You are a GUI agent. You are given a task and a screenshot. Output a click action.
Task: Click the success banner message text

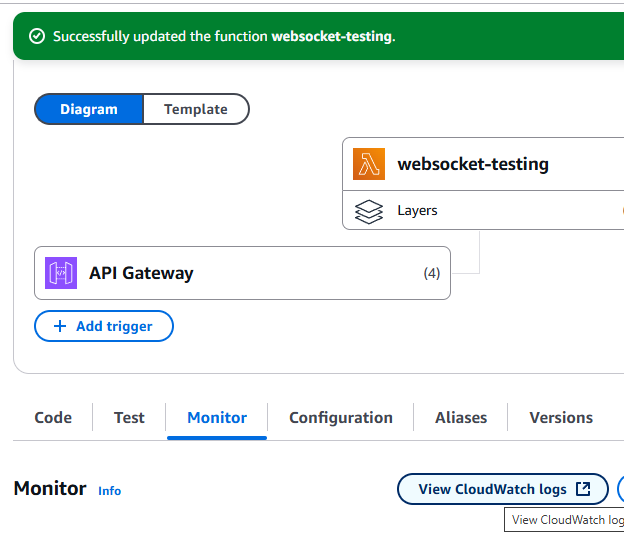click(224, 36)
